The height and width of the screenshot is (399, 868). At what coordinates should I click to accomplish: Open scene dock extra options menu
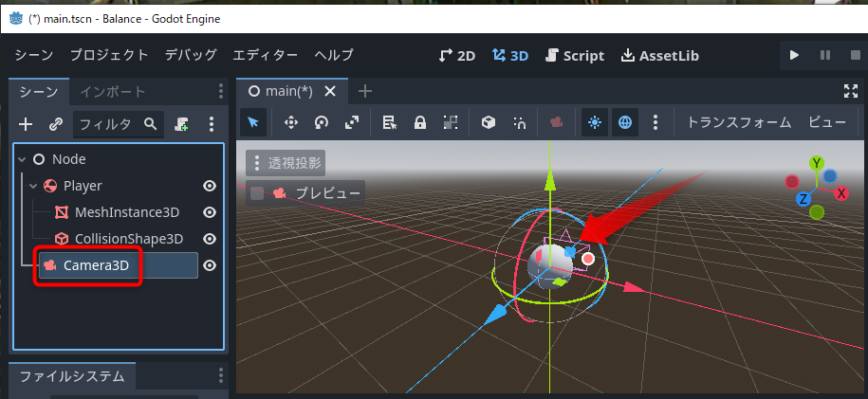pos(211,124)
